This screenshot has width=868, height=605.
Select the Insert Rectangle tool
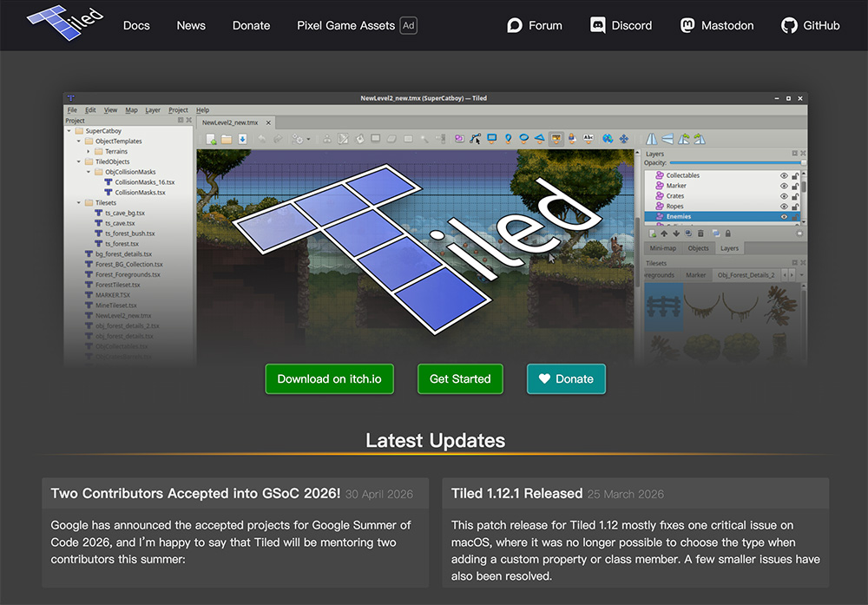click(491, 139)
